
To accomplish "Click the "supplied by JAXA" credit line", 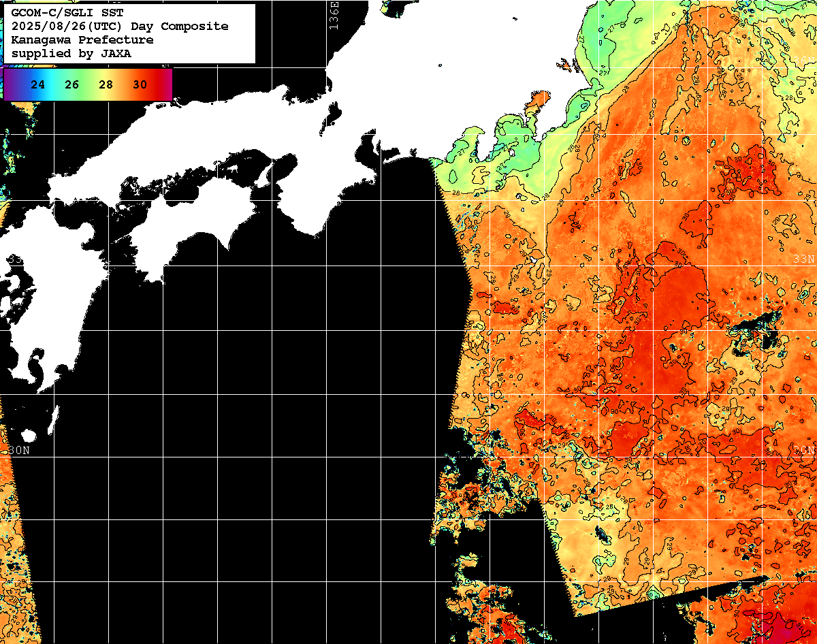I will pyautogui.click(x=71, y=53).
